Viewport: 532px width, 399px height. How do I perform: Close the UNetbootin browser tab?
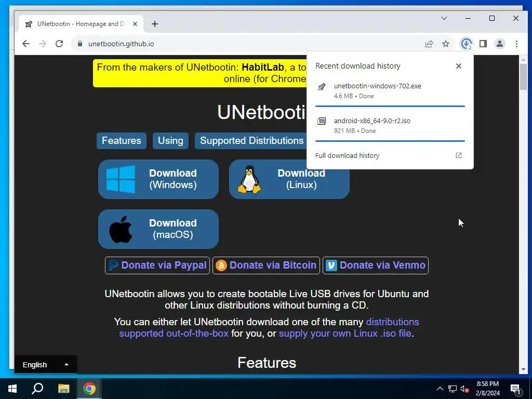[x=135, y=24]
